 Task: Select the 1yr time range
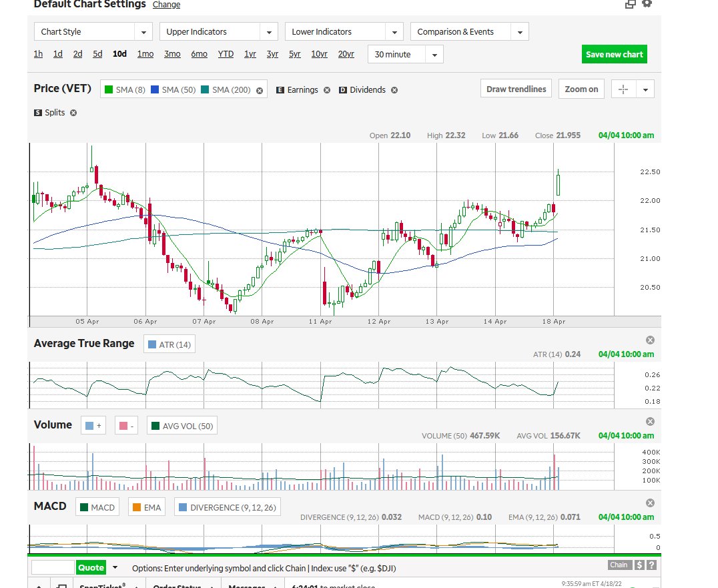[250, 54]
